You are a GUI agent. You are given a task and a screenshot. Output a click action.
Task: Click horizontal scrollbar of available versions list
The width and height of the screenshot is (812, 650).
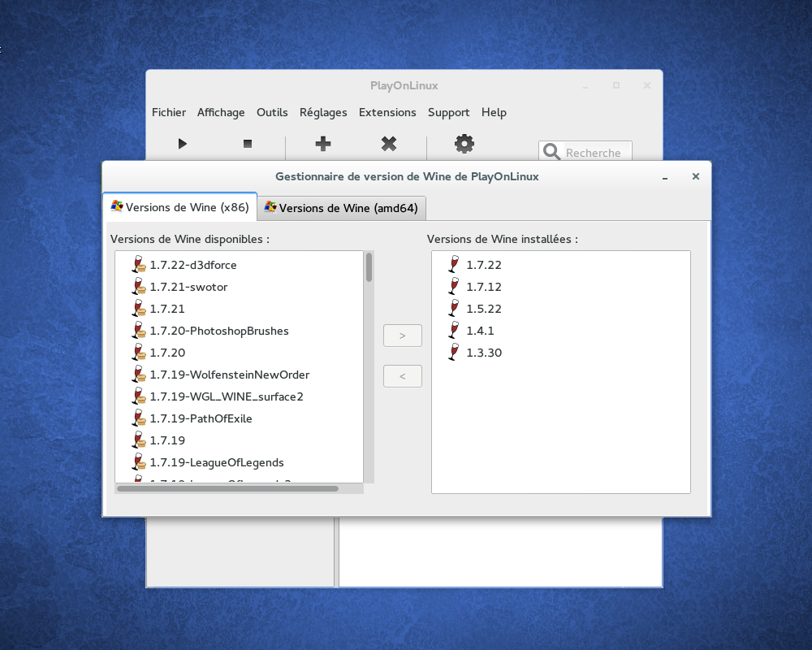(x=240, y=488)
